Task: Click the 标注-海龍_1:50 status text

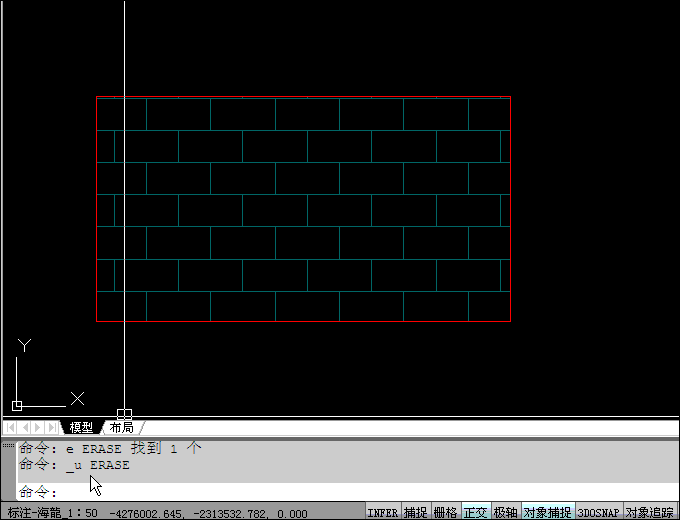Action: pos(52,513)
